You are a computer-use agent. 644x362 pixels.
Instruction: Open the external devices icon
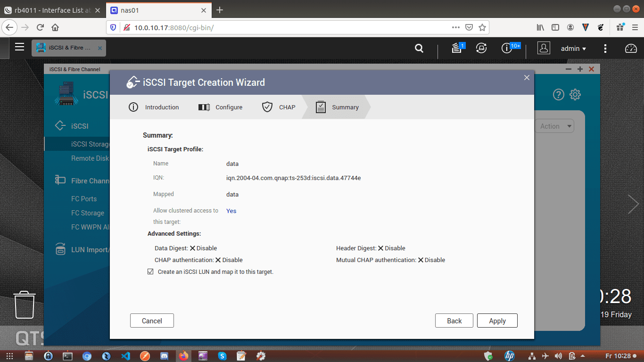coord(481,48)
